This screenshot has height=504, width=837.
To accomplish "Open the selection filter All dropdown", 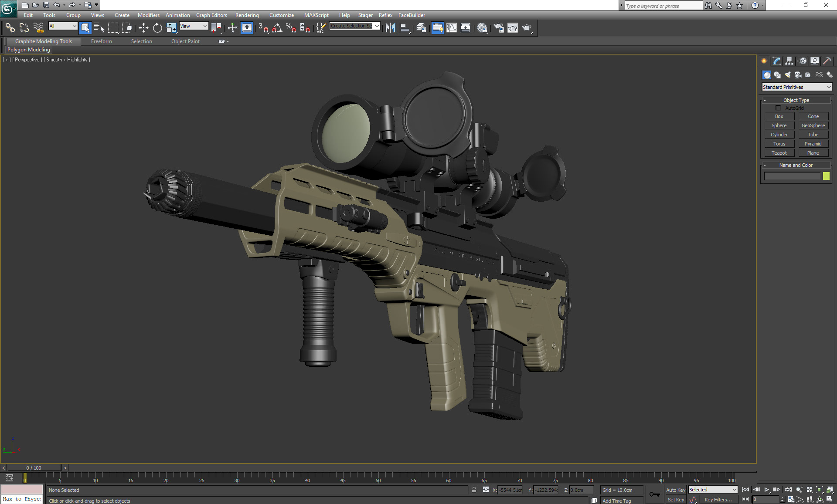I will point(62,26).
